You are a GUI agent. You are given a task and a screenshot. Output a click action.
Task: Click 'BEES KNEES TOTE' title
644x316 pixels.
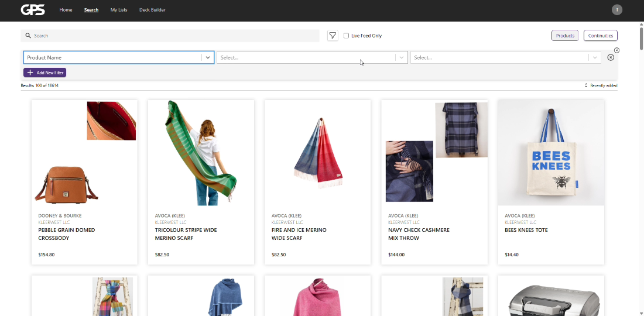click(526, 230)
